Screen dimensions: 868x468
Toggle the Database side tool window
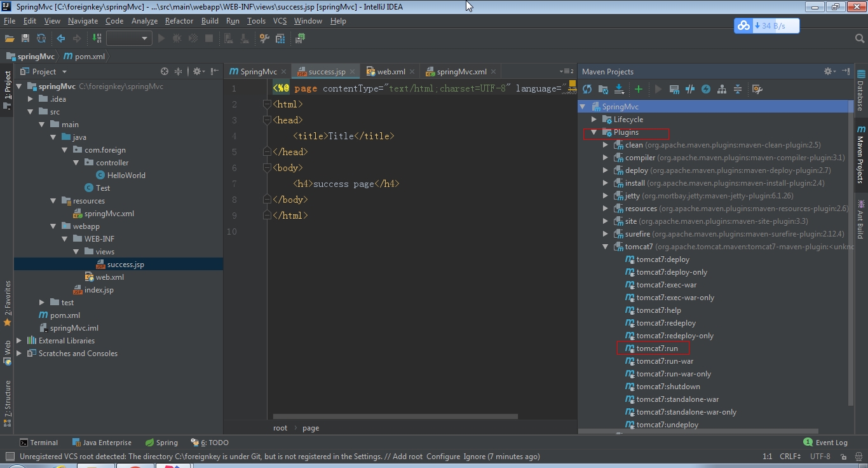(x=861, y=90)
